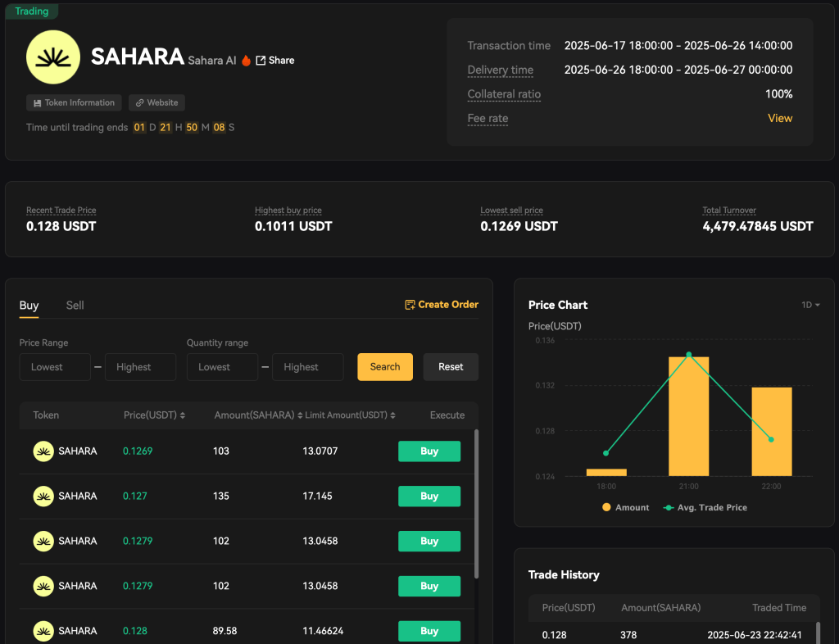Click the fire icon beside Sahara AI
This screenshot has width=839, height=644.
pyautogui.click(x=246, y=60)
